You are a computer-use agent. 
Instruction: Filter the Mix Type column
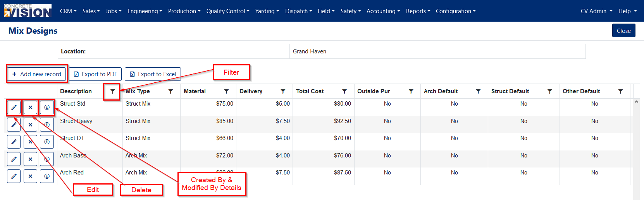coord(170,91)
